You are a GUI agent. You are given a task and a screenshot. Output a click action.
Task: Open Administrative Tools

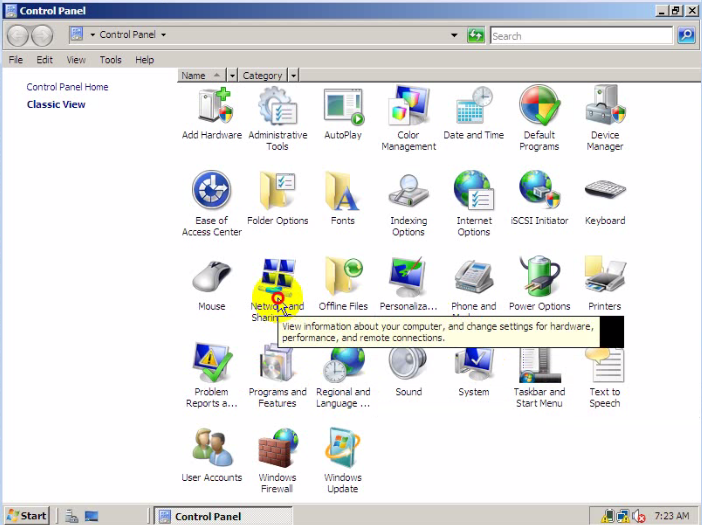[278, 119]
